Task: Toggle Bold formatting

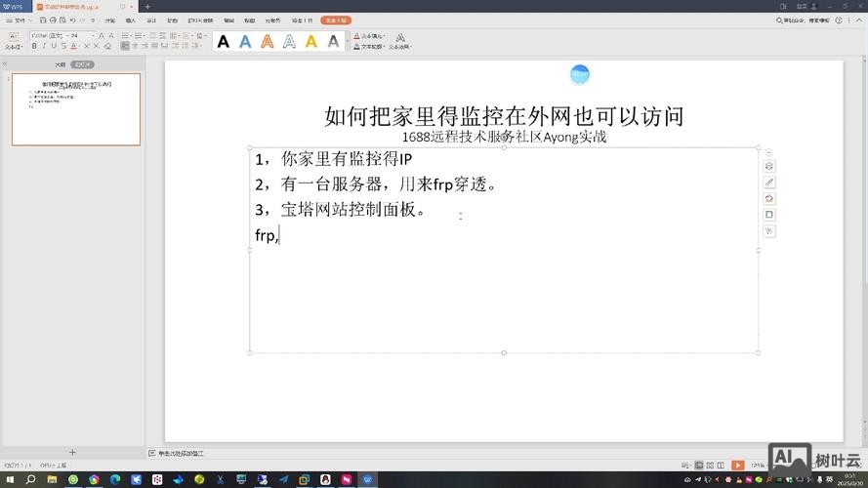Action: pos(34,46)
